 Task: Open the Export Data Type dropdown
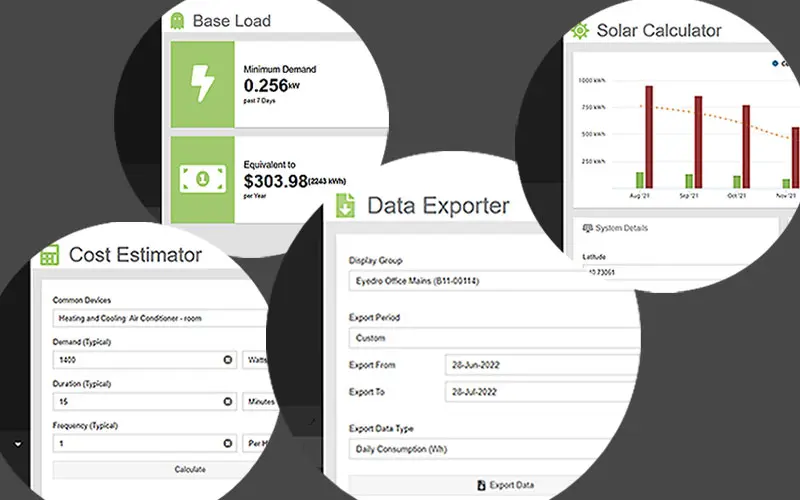click(x=490, y=449)
